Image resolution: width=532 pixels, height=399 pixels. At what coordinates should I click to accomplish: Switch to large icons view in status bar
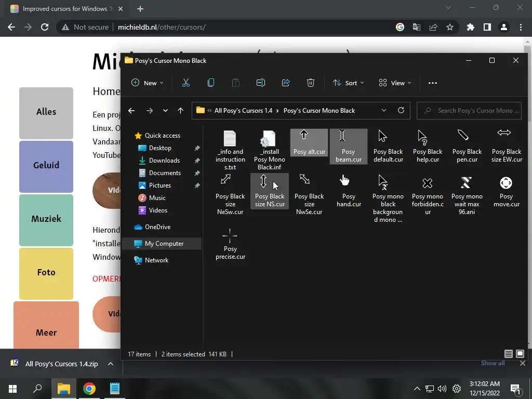click(x=520, y=354)
